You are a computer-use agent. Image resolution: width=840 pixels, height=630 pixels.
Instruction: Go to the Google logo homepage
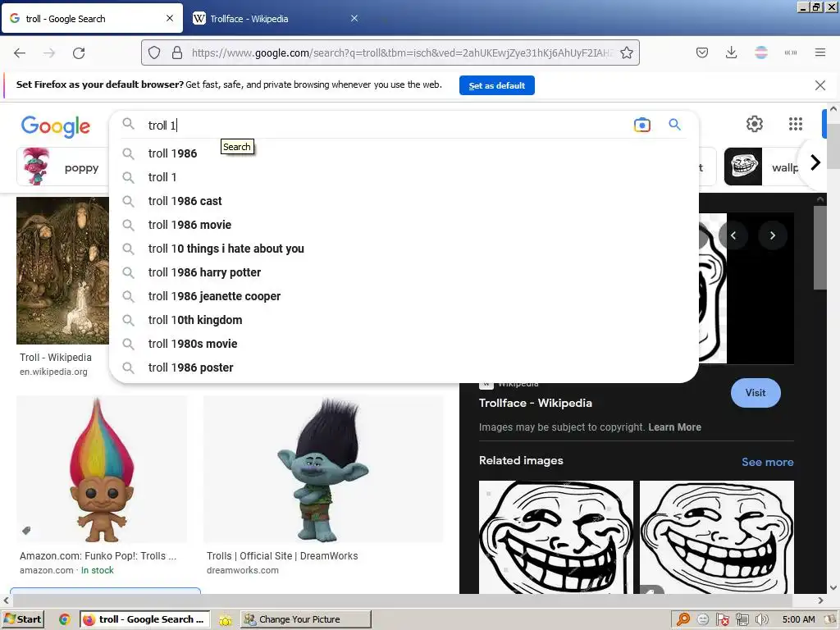56,126
